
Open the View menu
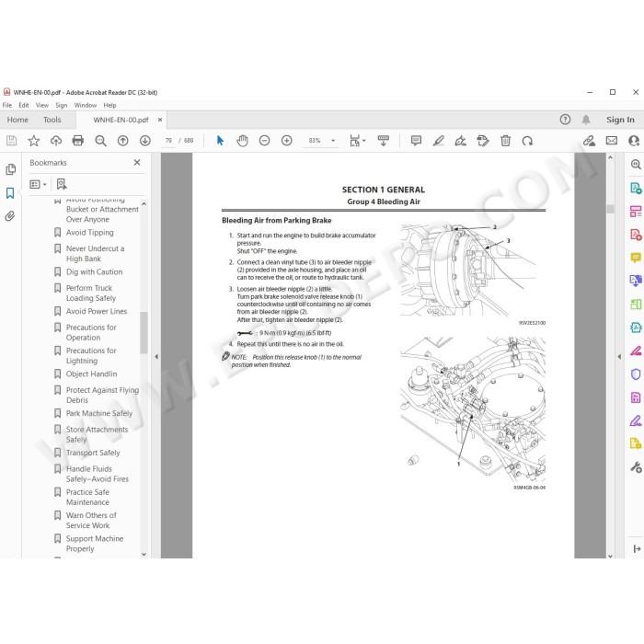42,105
